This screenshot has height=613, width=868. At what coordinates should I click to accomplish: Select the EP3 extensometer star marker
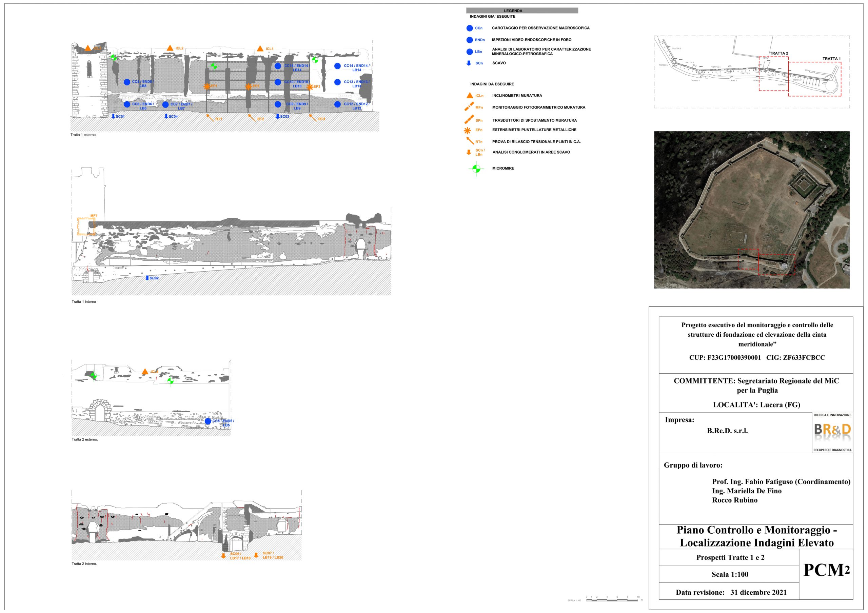[310, 87]
